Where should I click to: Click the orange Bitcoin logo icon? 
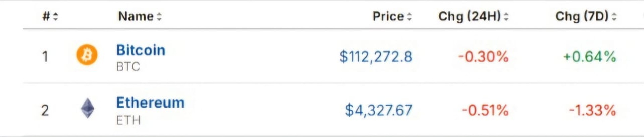(x=87, y=55)
